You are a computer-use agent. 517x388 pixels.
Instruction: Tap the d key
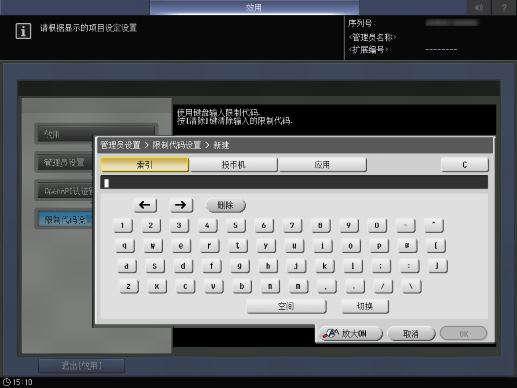183,266
